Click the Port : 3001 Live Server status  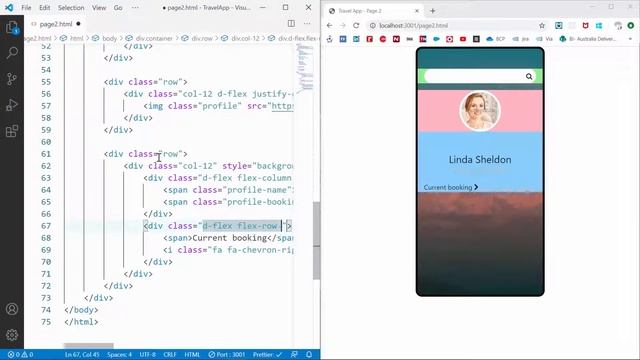[x=227, y=354]
